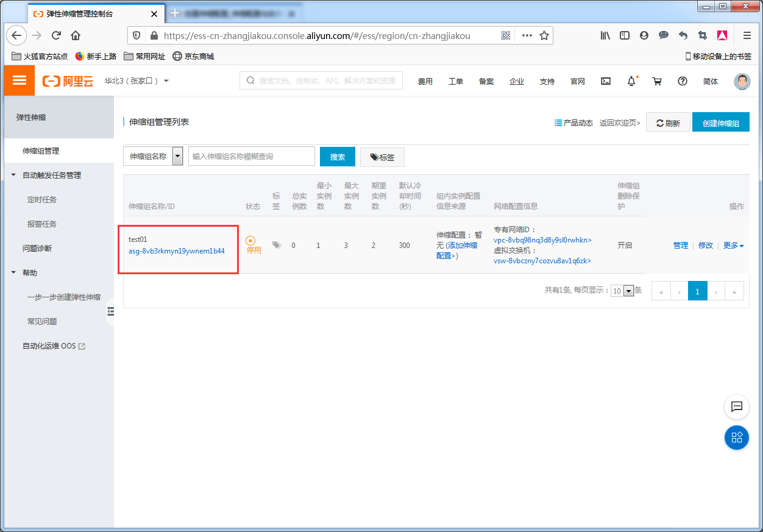Click the tag icon in test01 row
This screenshot has width=763, height=532.
click(277, 245)
